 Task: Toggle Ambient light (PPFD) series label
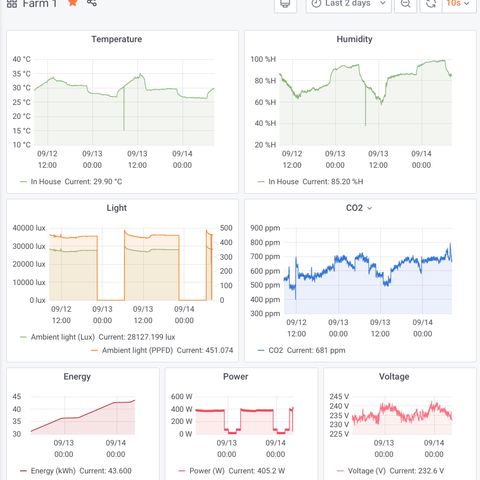pyautogui.click(x=137, y=350)
